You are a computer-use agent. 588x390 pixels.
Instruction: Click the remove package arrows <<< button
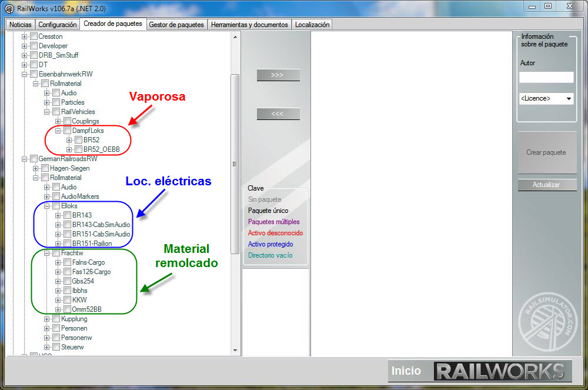point(278,114)
